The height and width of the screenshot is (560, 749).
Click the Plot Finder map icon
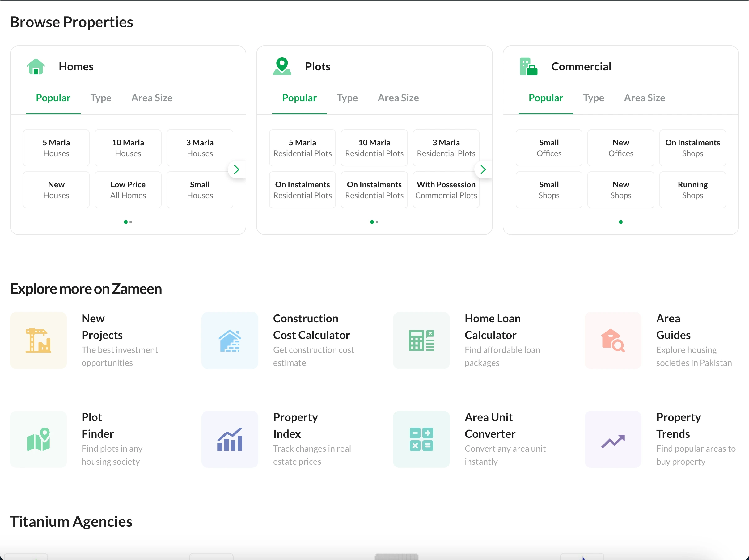38,439
